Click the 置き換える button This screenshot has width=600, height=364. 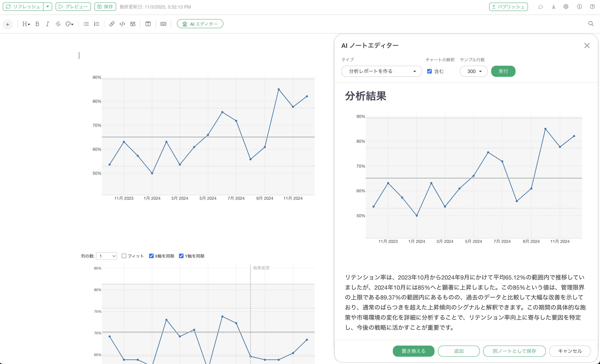[x=413, y=351]
